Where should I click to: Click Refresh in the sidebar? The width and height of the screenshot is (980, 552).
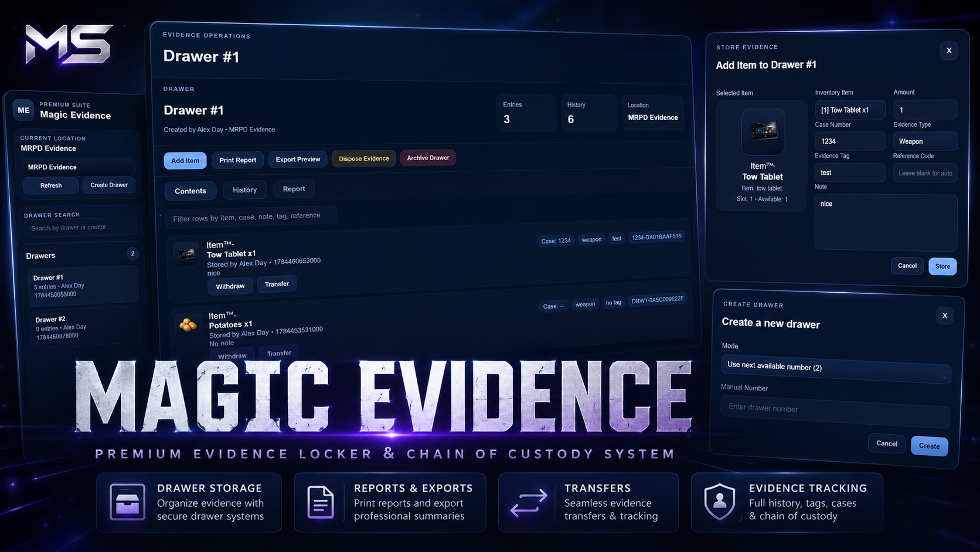click(51, 185)
